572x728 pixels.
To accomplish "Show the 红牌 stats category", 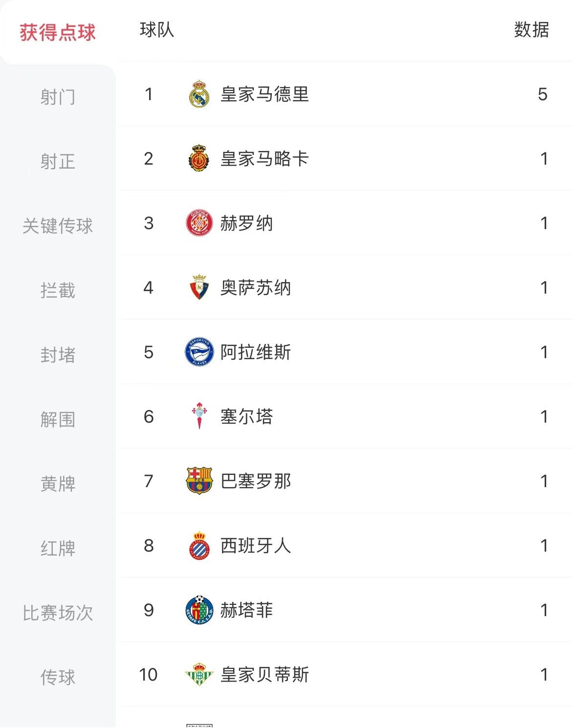I will (58, 548).
